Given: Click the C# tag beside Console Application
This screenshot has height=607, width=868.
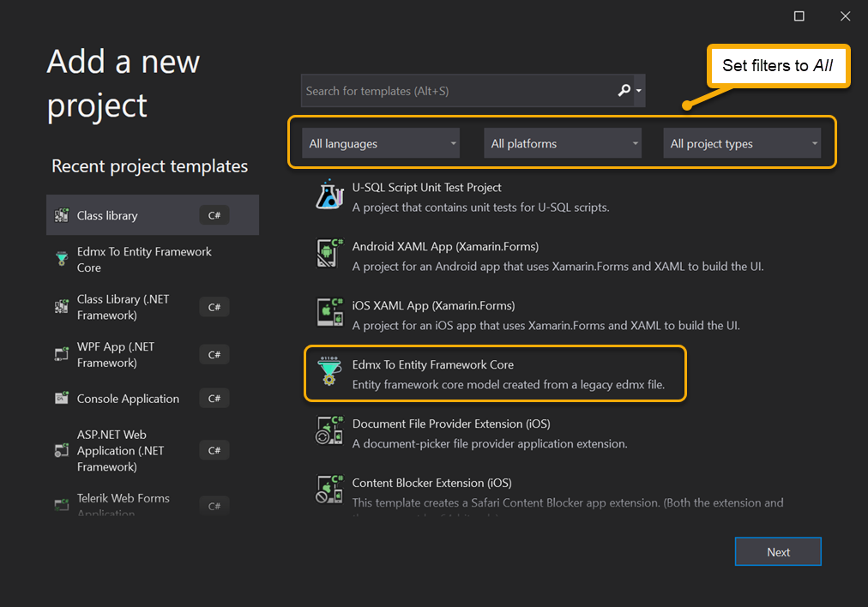Looking at the screenshot, I should coord(214,399).
